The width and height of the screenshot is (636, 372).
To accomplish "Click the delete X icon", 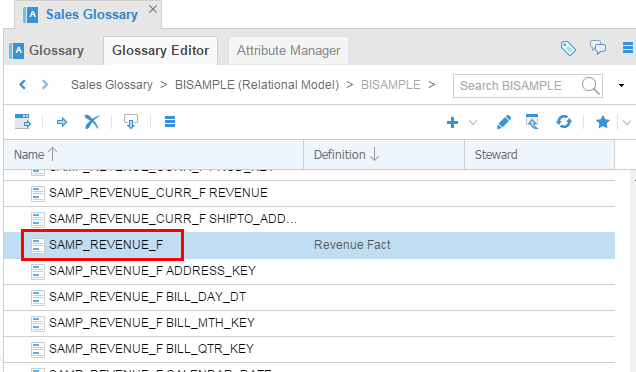I will coord(92,122).
